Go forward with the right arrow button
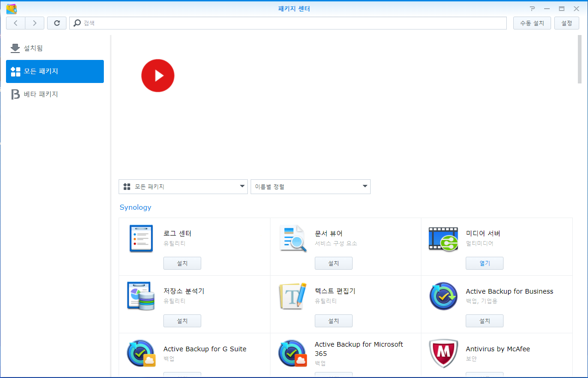Screen dimensions: 588x378 pos(35,23)
